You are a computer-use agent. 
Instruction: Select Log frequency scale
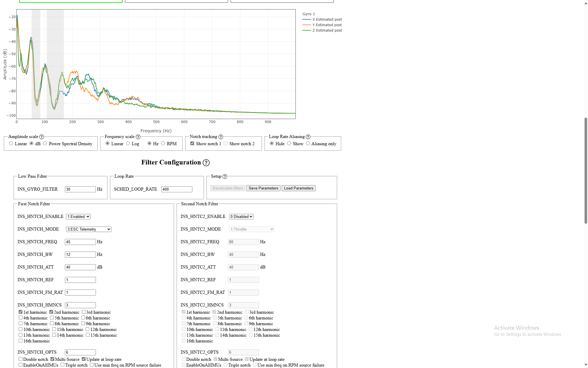[128, 143]
